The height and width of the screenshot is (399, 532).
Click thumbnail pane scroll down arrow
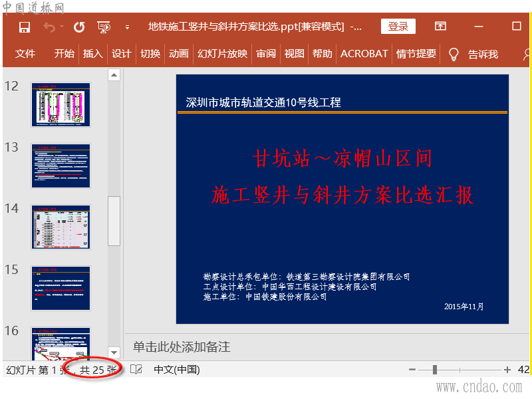click(114, 352)
